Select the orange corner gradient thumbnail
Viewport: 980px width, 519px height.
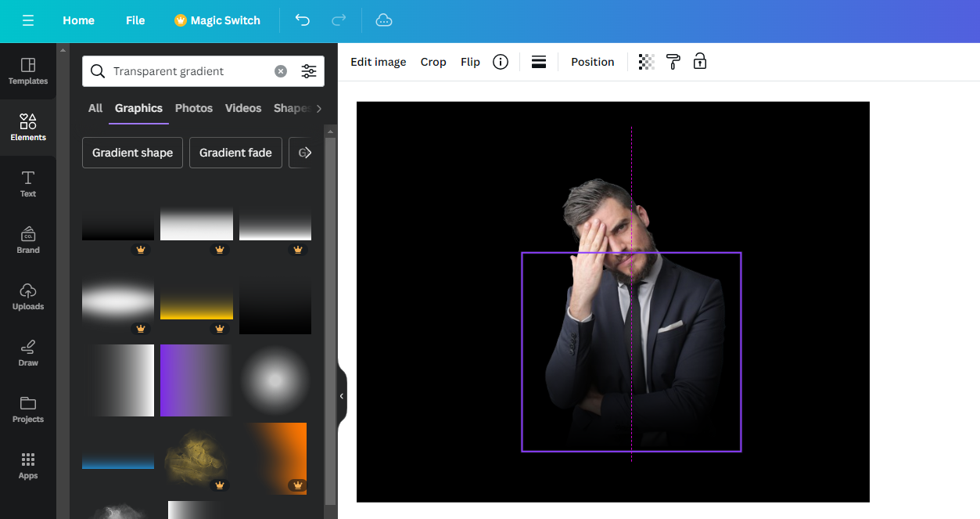275,459
